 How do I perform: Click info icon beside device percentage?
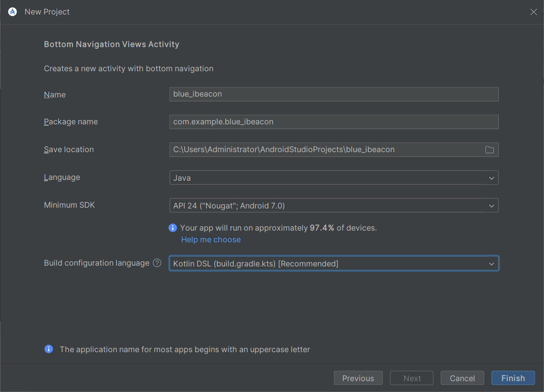173,228
